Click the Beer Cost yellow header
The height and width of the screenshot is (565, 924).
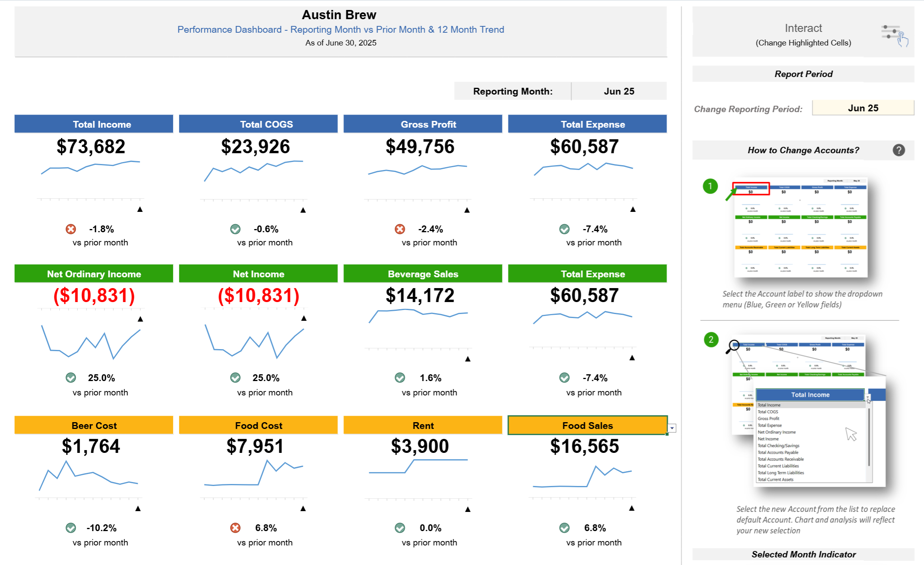[94, 425]
